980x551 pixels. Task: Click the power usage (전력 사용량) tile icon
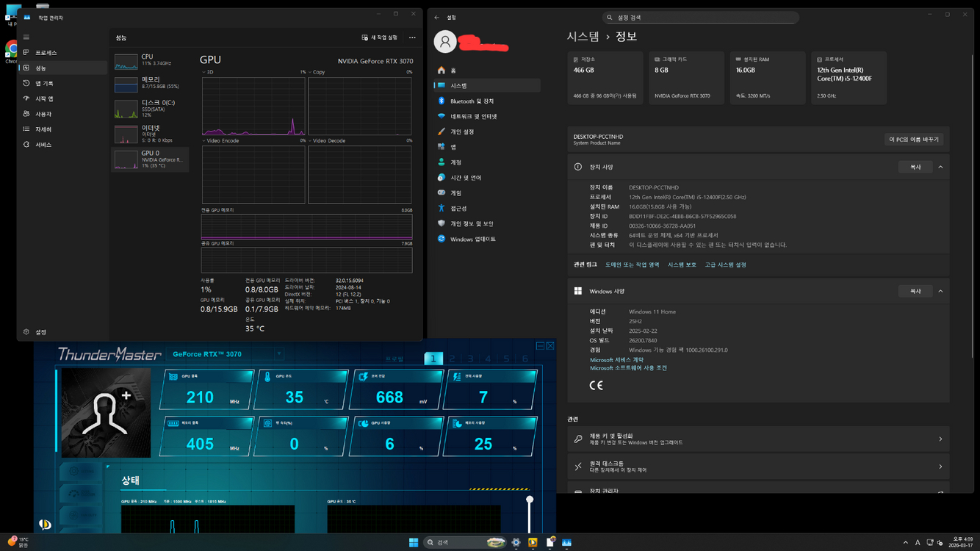click(456, 376)
